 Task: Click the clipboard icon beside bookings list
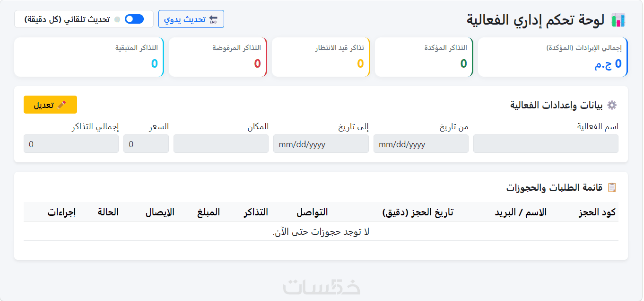tap(612, 187)
